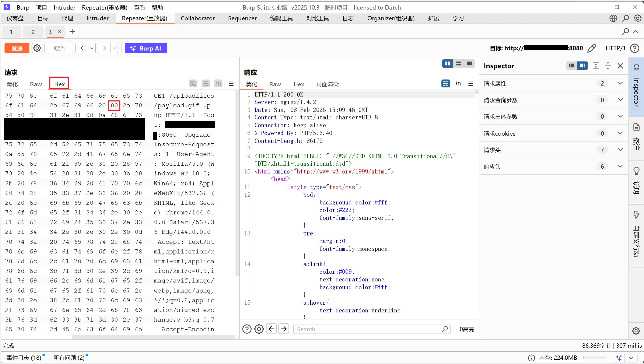Open response panel hamburger menu
The image size is (644, 364).
pyautogui.click(x=471, y=84)
